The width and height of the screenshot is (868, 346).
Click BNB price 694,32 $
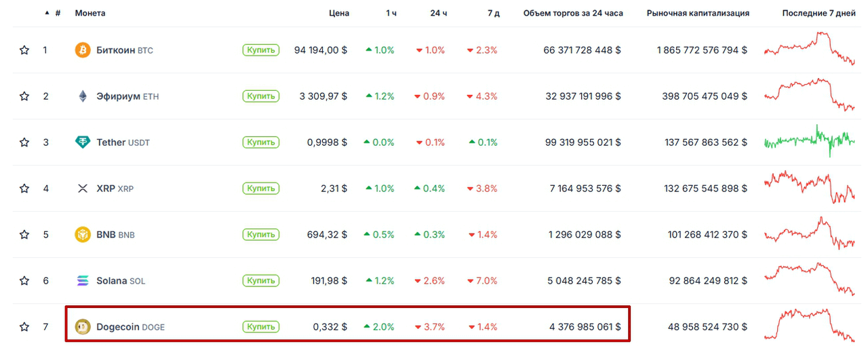point(327,235)
